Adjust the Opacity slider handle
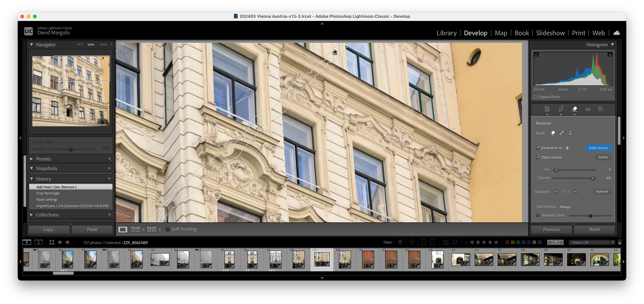Screen dimensions: 644x304 pyautogui.click(x=592, y=178)
